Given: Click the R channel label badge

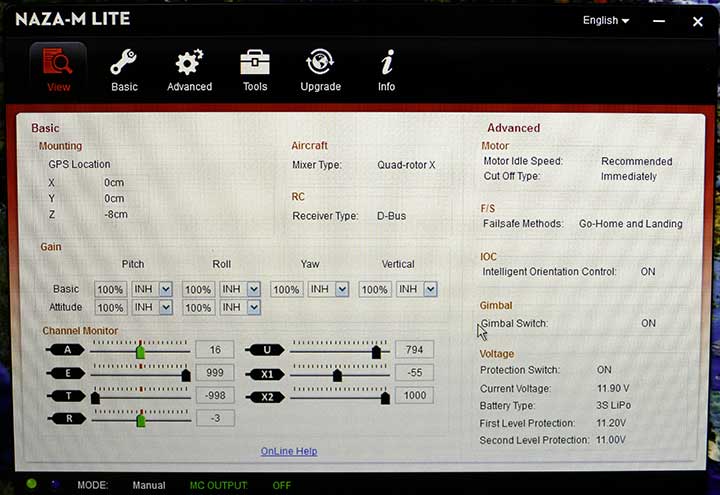Looking at the screenshot, I should tap(68, 418).
